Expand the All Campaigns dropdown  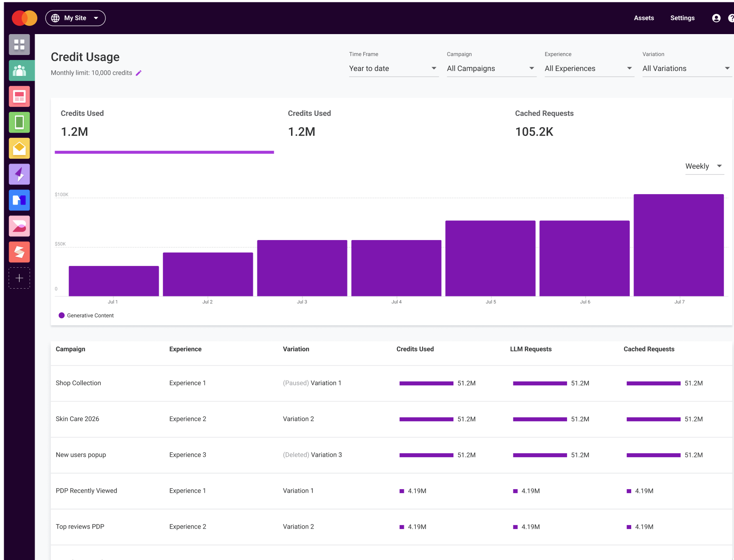[492, 69]
